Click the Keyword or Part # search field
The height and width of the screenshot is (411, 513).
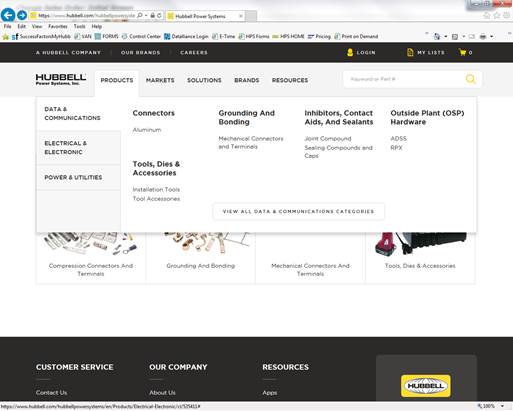tap(403, 79)
